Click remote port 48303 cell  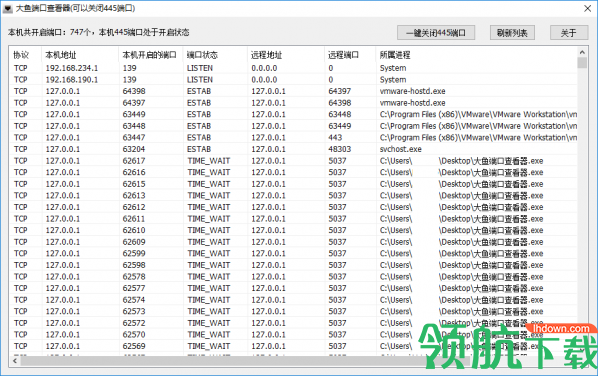click(339, 149)
